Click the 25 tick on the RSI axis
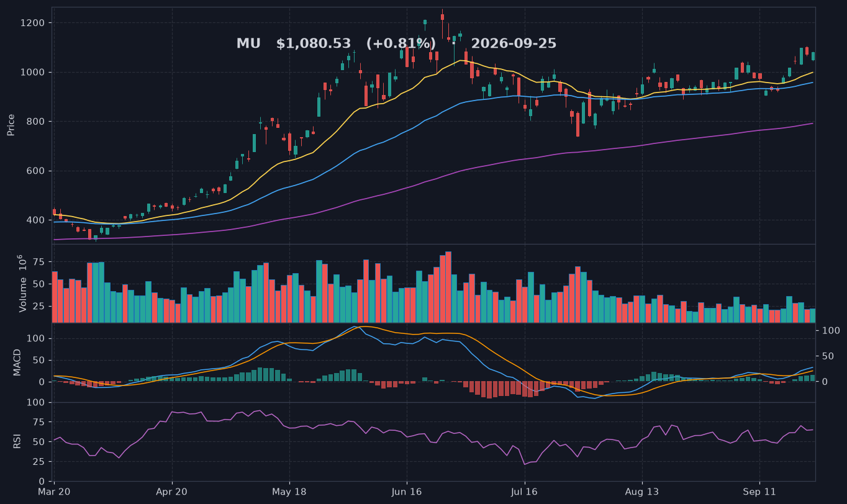This screenshot has height=504, width=847. [38, 462]
